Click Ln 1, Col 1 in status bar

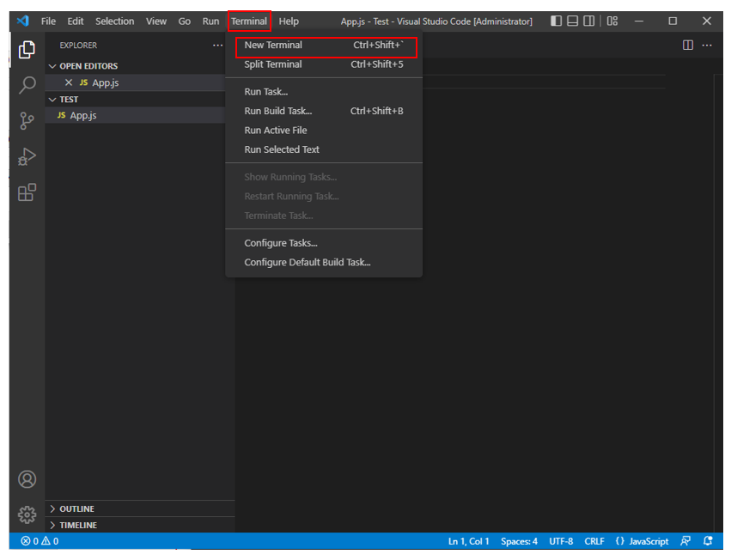468,541
